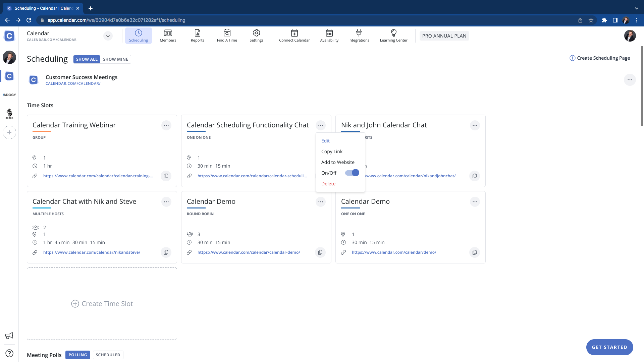The width and height of the screenshot is (644, 362).
Task: Click the GET STARTED button
Action: [609, 347]
